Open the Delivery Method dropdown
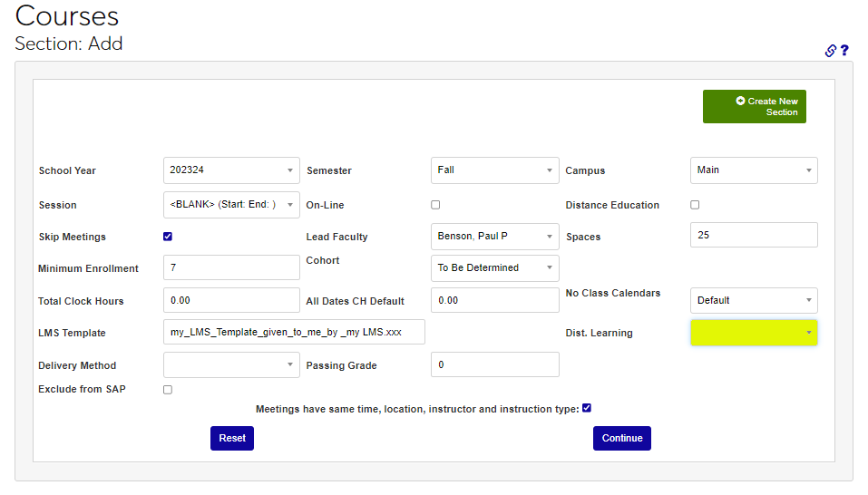The image size is (868, 495). (231, 365)
